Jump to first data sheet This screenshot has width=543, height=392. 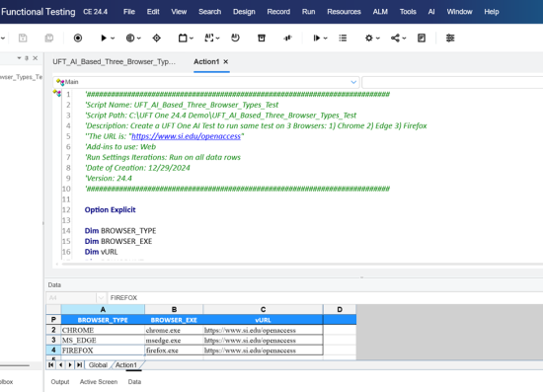(x=51, y=364)
